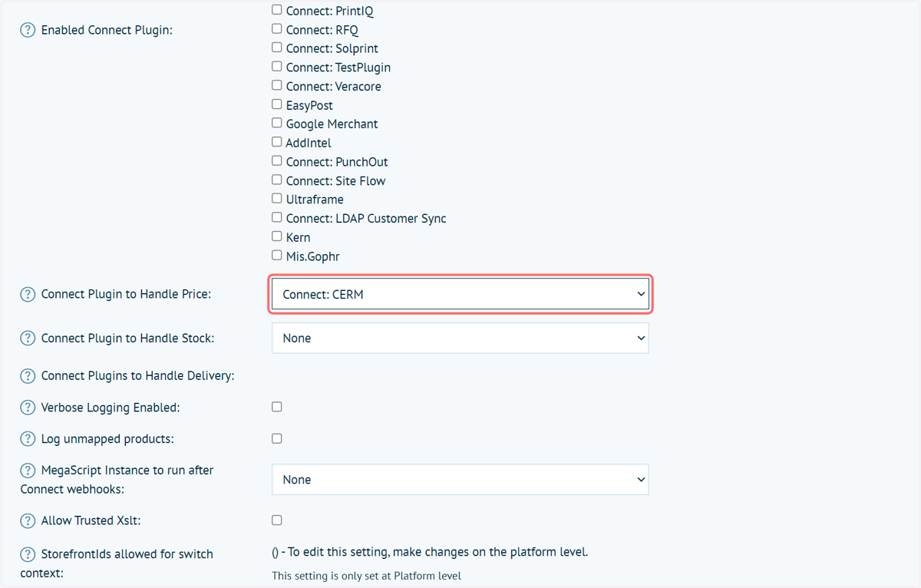Enable the EasyPost plugin checkbox
Viewport: 921px width, 588px height.
[x=277, y=104]
